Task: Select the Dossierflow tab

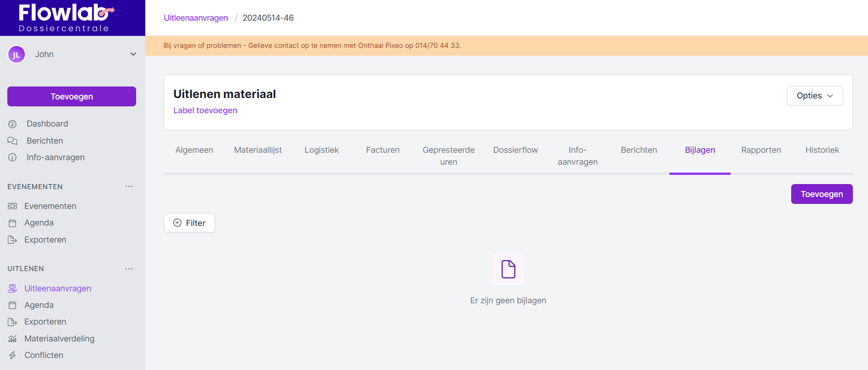Action: (x=515, y=150)
